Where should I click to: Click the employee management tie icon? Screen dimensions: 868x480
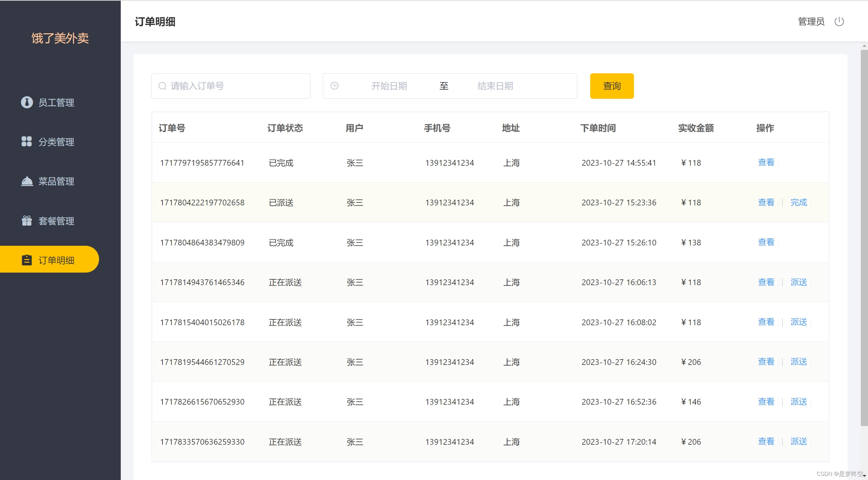pos(27,102)
